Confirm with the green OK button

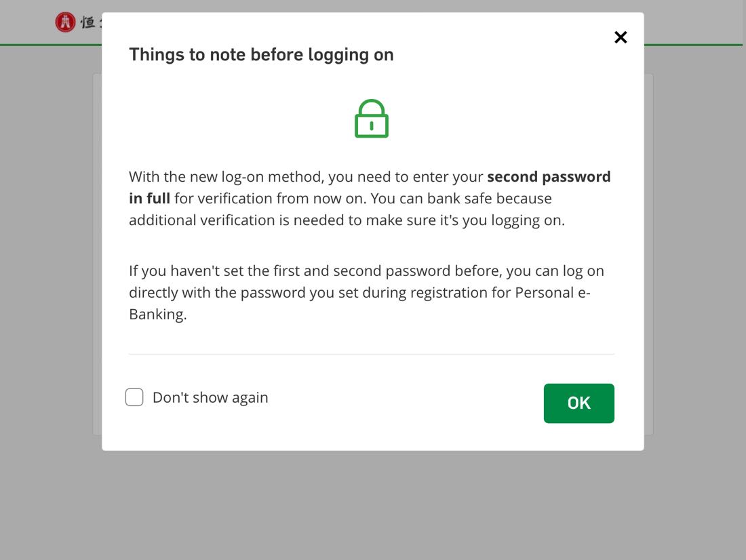pos(578,403)
